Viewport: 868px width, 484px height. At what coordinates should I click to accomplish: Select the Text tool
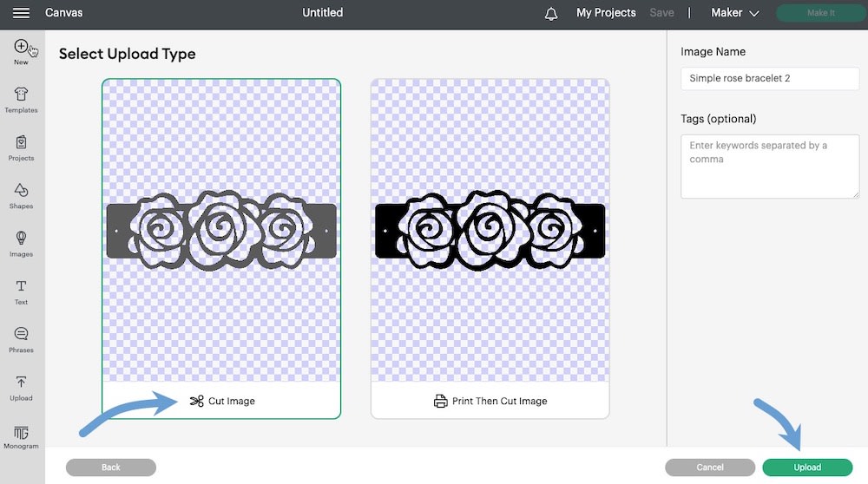[x=21, y=292]
